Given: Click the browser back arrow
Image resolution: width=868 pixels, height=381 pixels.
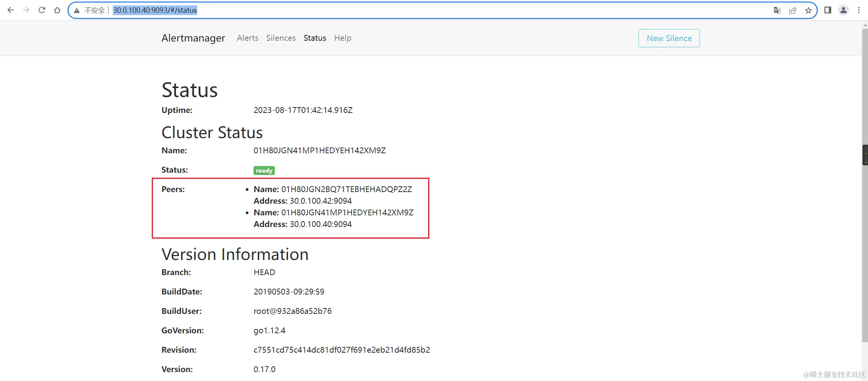Looking at the screenshot, I should point(10,10).
